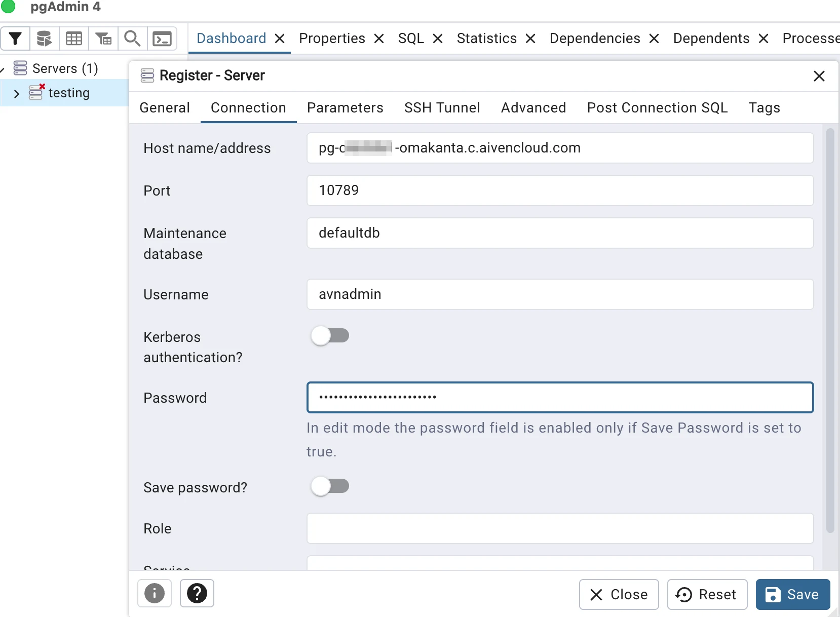Open the database server toolbar icon
Image resolution: width=840 pixels, height=617 pixels.
point(45,38)
